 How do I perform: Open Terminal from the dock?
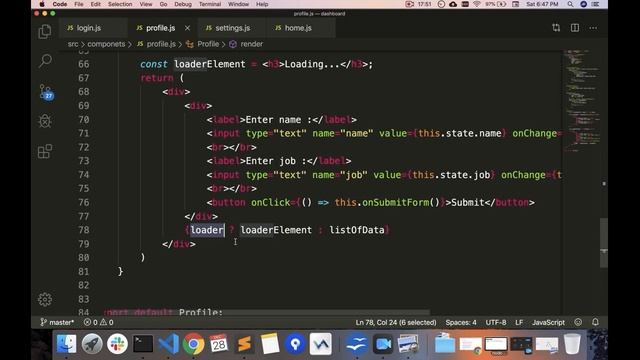[x=143, y=344]
